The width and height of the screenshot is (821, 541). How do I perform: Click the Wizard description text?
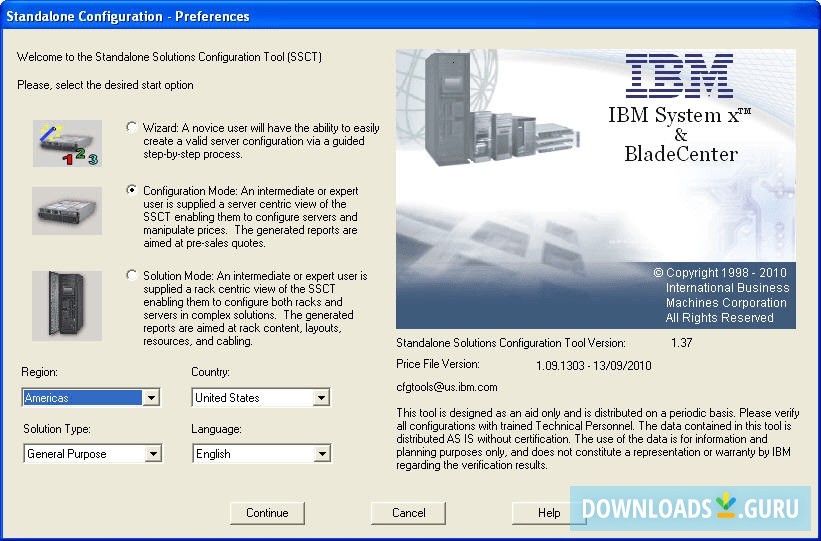261,141
